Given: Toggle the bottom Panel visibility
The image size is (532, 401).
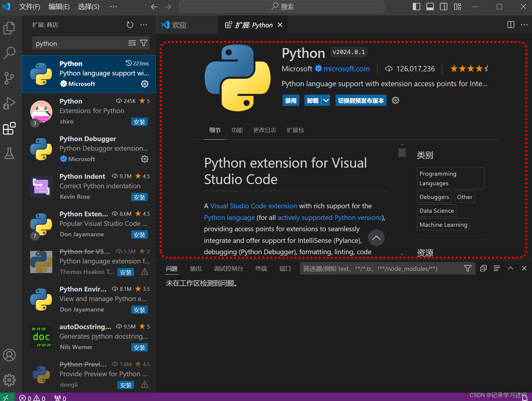Looking at the screenshot, I should coord(430,6).
